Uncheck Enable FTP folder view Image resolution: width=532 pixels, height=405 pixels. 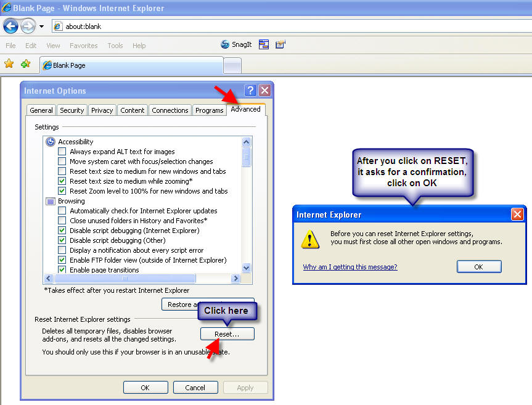[62, 260]
